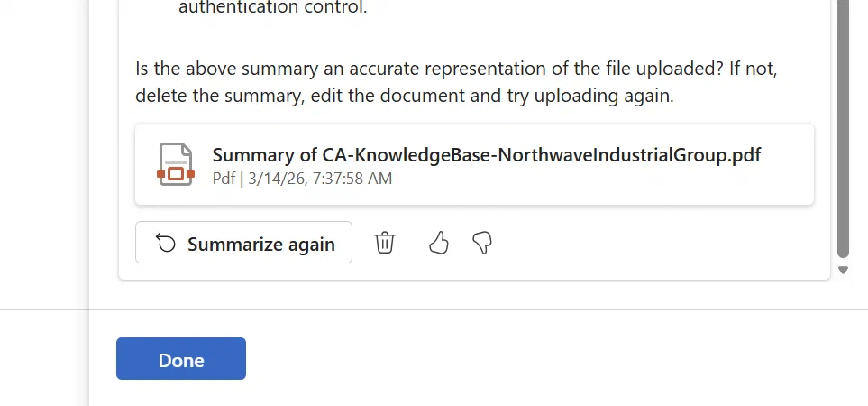This screenshot has height=406, width=868.
Task: Click the empty space right of thumbs down
Action: click(653, 243)
